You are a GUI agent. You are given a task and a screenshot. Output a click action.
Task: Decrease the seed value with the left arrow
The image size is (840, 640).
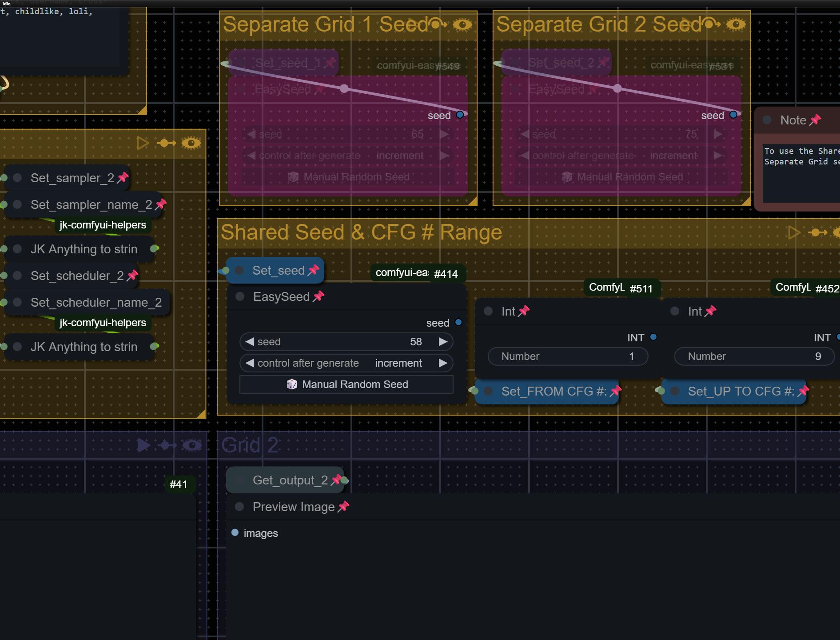pos(250,342)
